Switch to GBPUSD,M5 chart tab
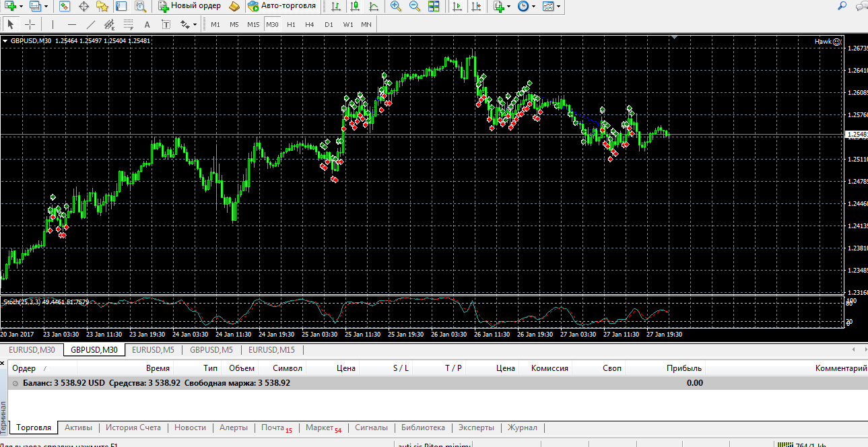Image resolution: width=868 pixels, height=447 pixels. coord(211,350)
